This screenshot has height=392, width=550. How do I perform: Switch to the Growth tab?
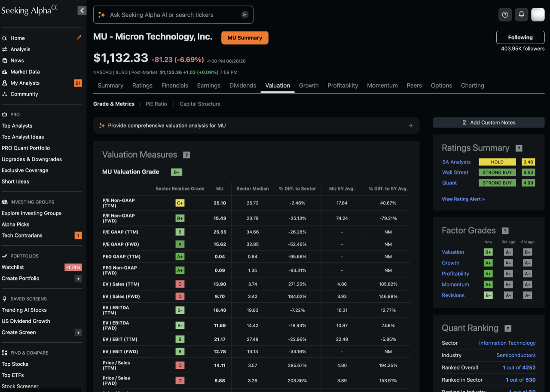pyautogui.click(x=309, y=86)
